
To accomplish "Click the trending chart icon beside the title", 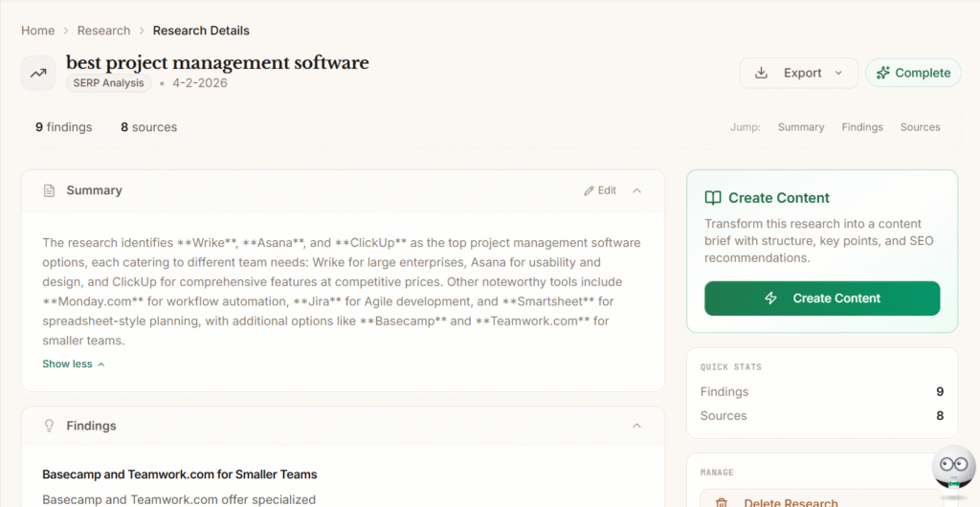I will (38, 73).
